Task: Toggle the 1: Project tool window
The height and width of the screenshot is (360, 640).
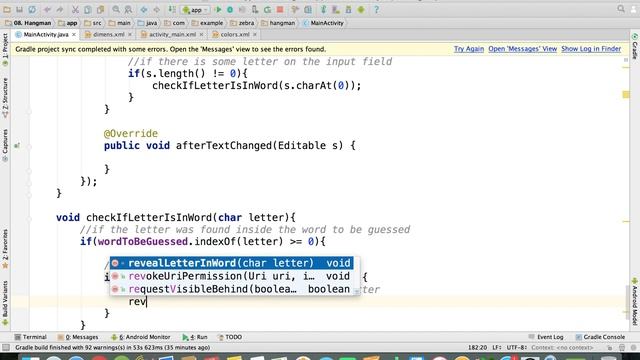Action: pyautogui.click(x=5, y=50)
